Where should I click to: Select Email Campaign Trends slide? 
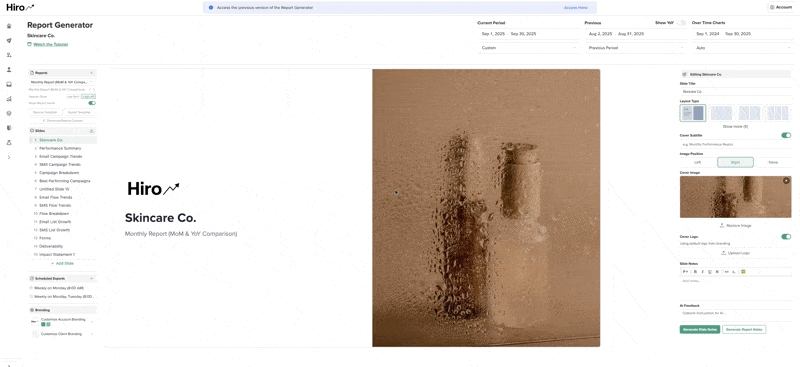pos(62,156)
